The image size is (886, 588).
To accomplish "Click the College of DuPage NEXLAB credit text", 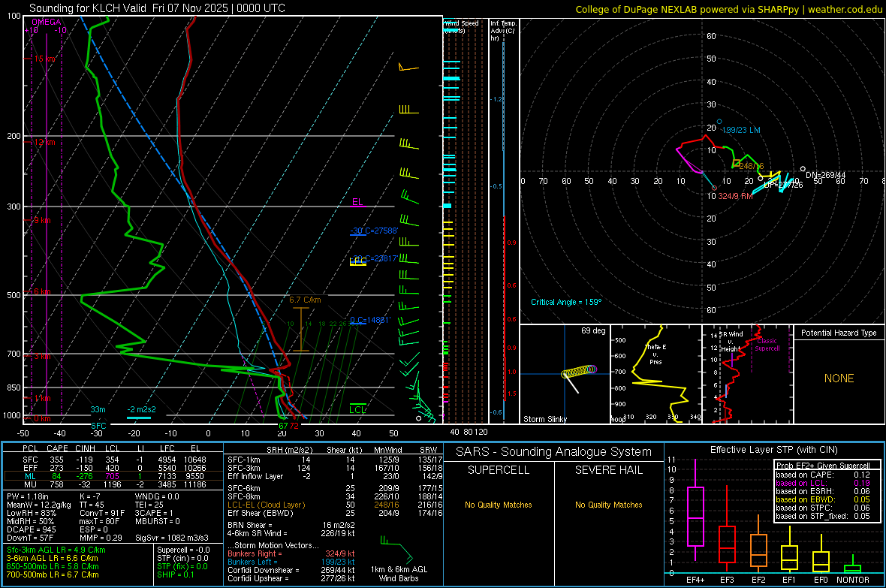I will point(728,9).
